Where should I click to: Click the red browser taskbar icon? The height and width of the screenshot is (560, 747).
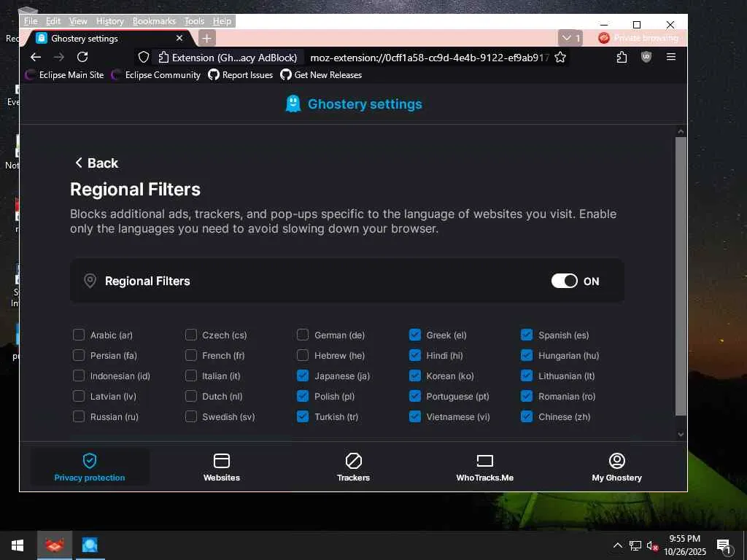tap(55, 545)
